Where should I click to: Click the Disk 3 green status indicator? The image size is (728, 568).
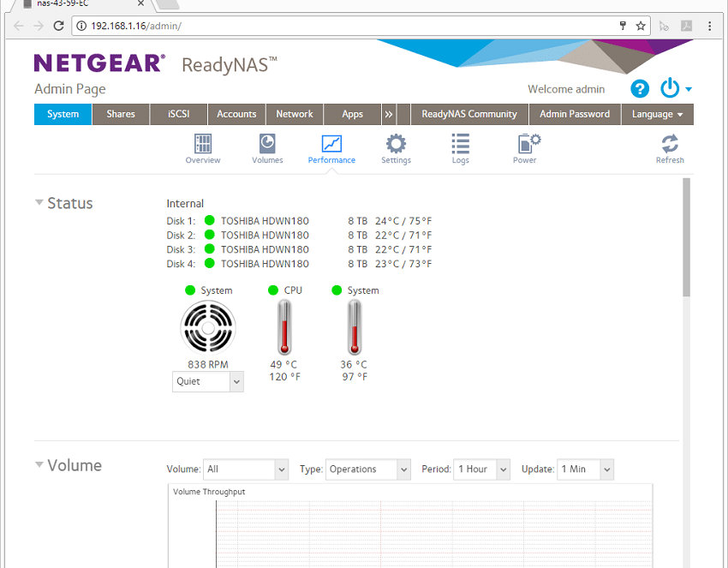(x=209, y=249)
